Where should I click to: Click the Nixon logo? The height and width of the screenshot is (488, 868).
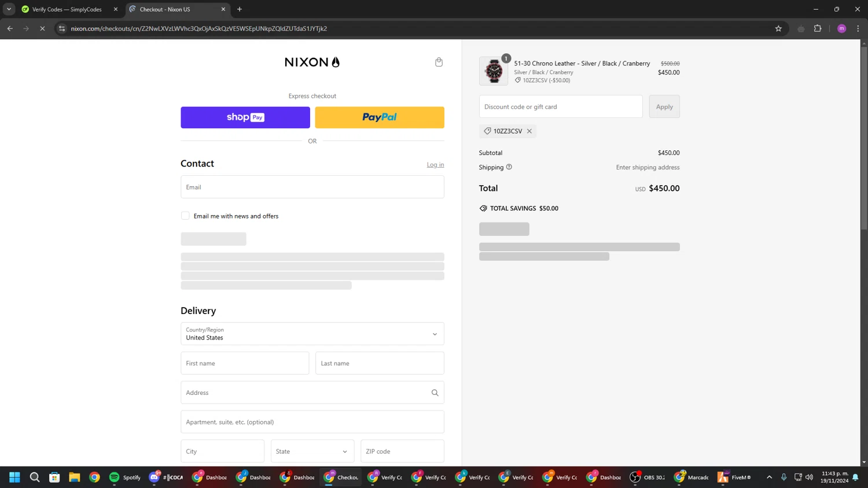tap(312, 62)
